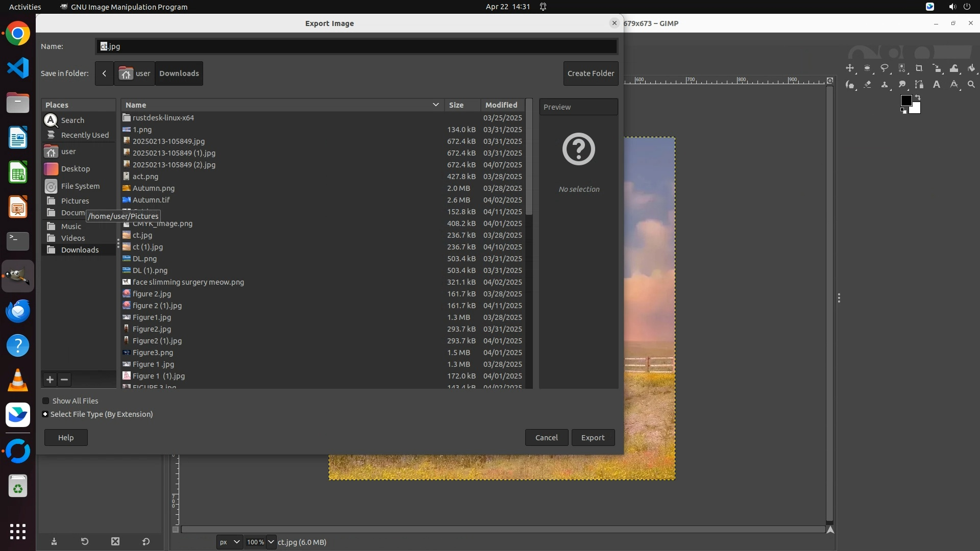980x551 pixels.
Task: Enable the Show All Files checkbox
Action: [46, 401]
